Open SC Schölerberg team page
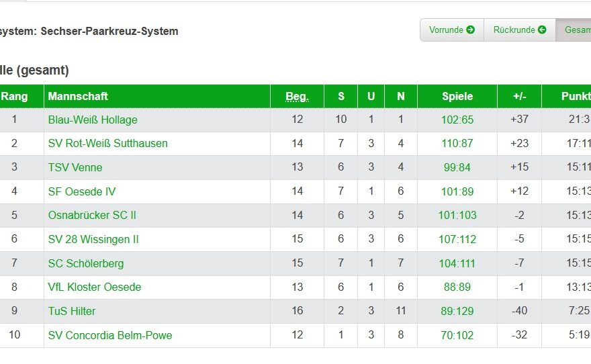Viewport: 591px width, 364px height. 86,263
